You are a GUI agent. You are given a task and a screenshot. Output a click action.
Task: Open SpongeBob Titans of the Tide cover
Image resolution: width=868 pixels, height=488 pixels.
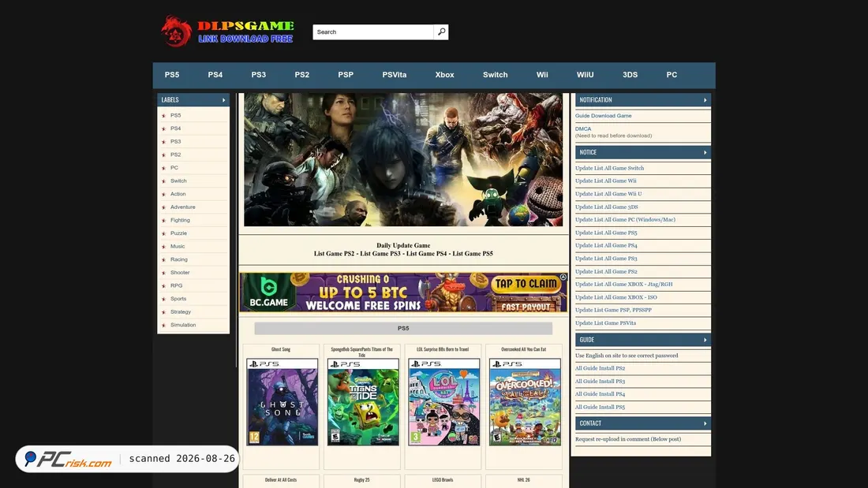(363, 402)
